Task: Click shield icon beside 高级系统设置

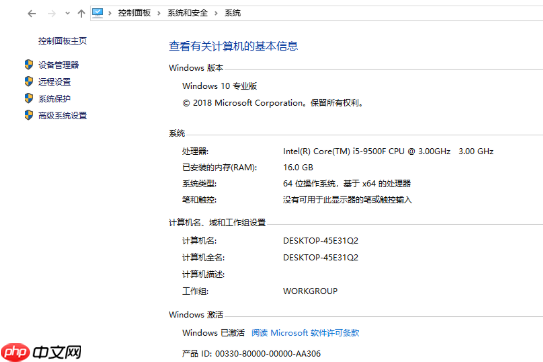Action: coord(29,115)
